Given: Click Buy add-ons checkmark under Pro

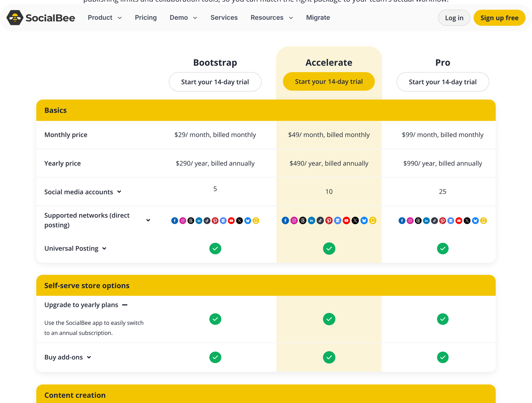Looking at the screenshot, I should (443, 357).
